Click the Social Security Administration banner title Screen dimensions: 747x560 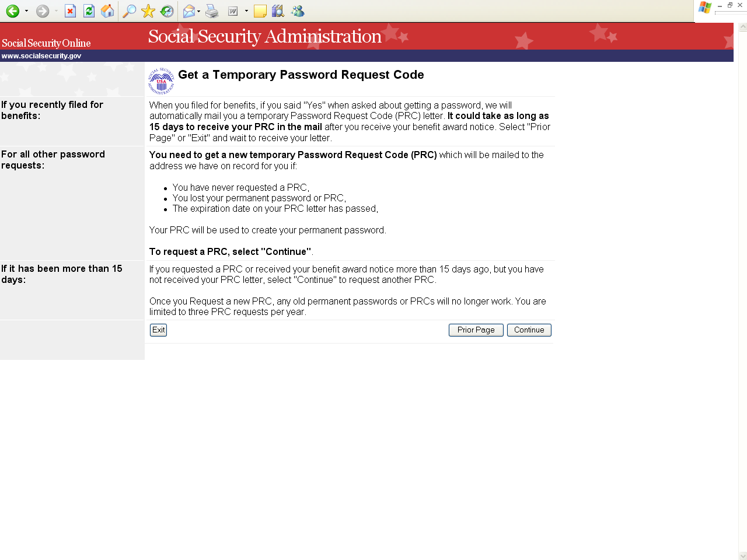point(265,36)
